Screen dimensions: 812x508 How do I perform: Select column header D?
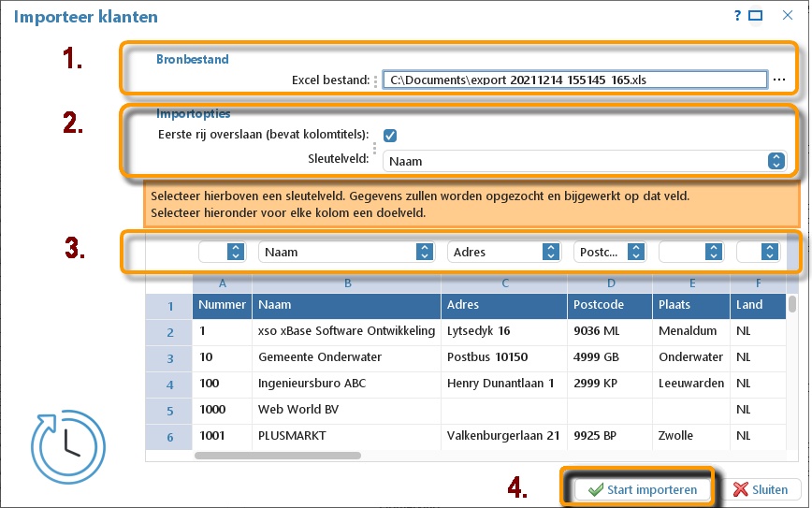tap(610, 283)
